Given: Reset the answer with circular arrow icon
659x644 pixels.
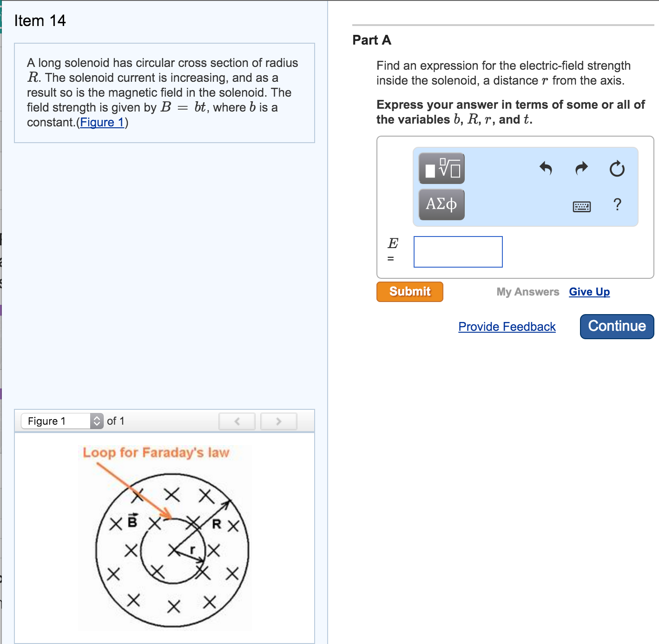Looking at the screenshot, I should [x=617, y=169].
